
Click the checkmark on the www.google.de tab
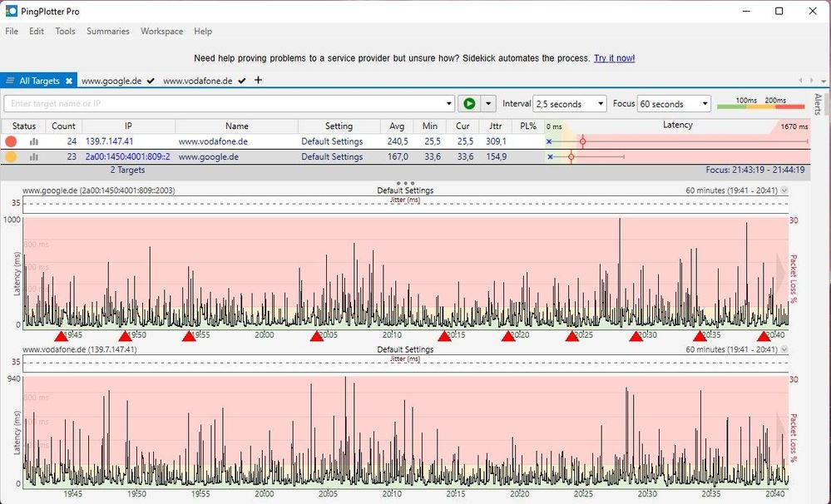(x=151, y=81)
